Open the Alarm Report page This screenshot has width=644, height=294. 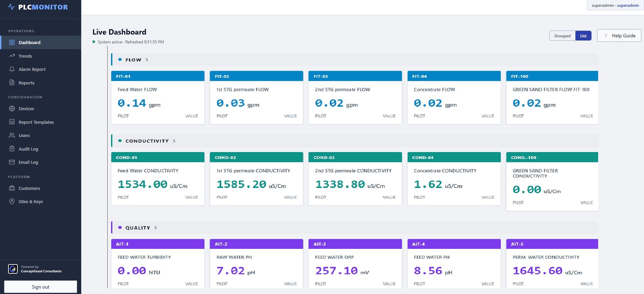click(40, 69)
